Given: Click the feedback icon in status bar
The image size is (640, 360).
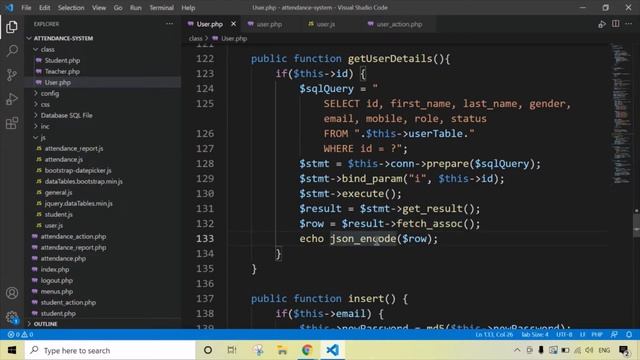Looking at the screenshot, I should pyautogui.click(x=614, y=335).
